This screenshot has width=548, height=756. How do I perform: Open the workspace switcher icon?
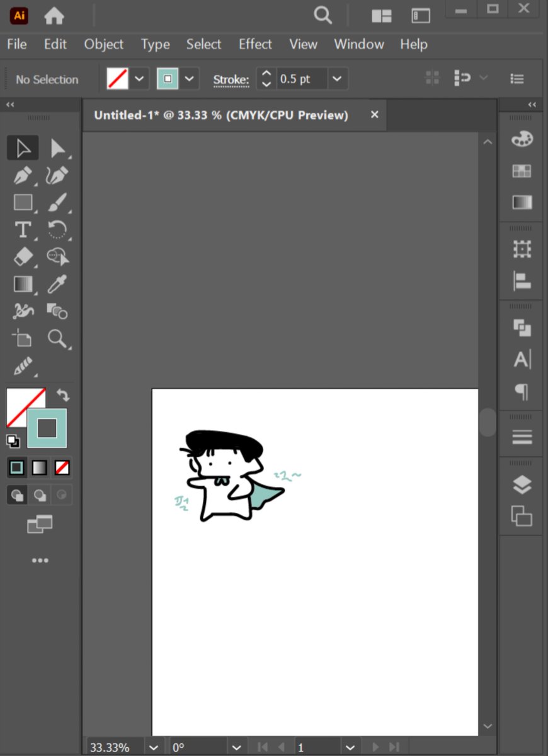[421, 16]
